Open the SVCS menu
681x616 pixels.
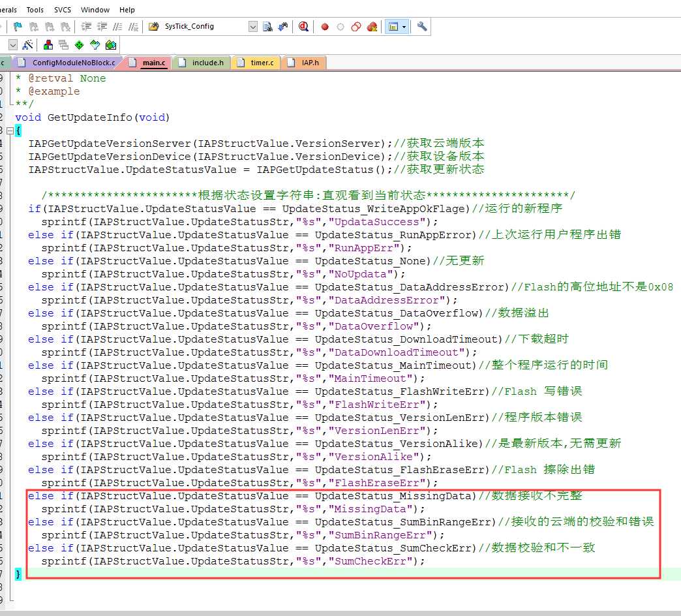point(63,10)
